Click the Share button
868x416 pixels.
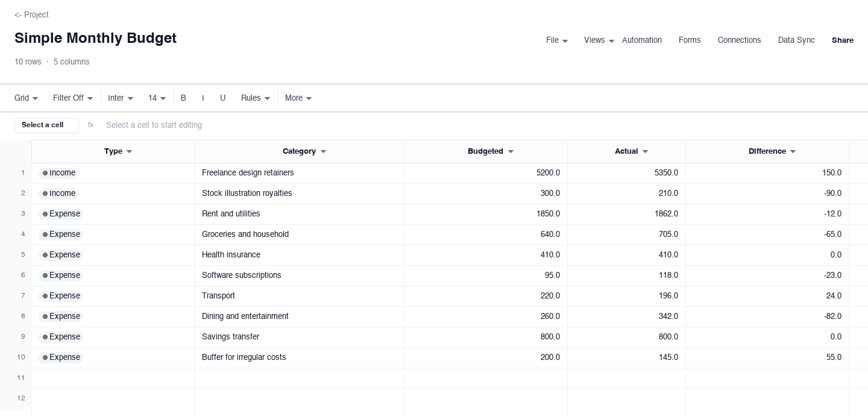[x=843, y=40]
